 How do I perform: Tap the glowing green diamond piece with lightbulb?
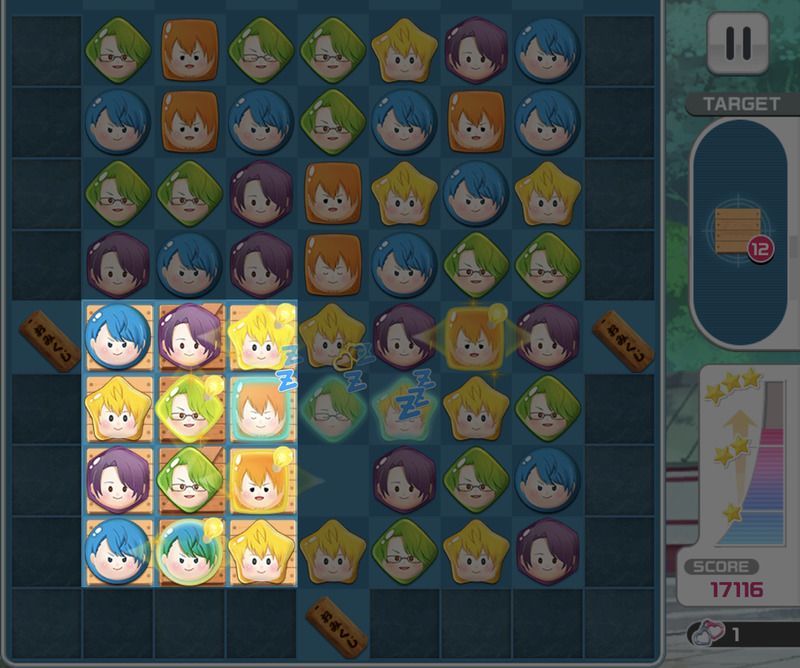click(190, 408)
